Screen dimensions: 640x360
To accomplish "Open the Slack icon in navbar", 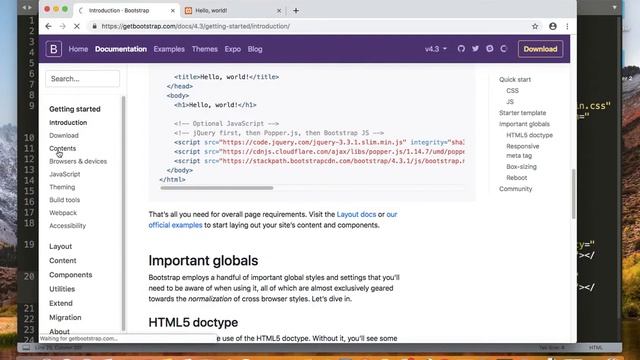I will tap(489, 49).
